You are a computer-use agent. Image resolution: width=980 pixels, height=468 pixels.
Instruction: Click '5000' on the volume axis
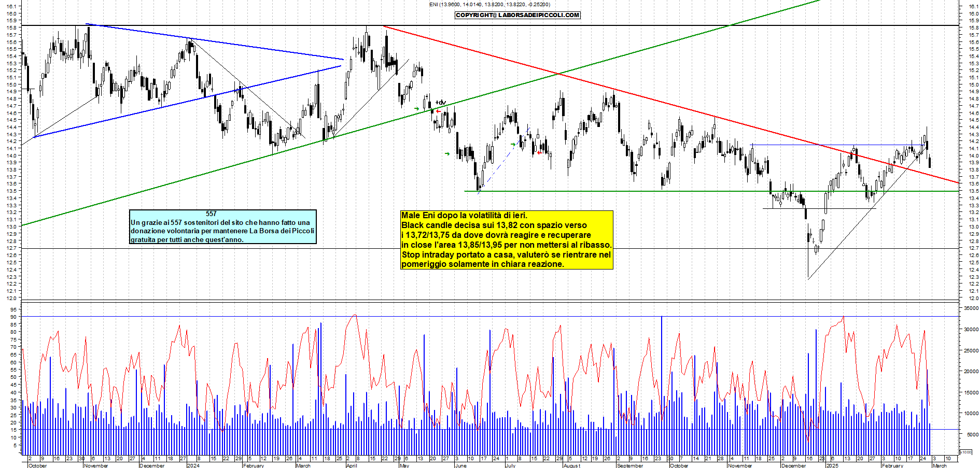(973, 435)
